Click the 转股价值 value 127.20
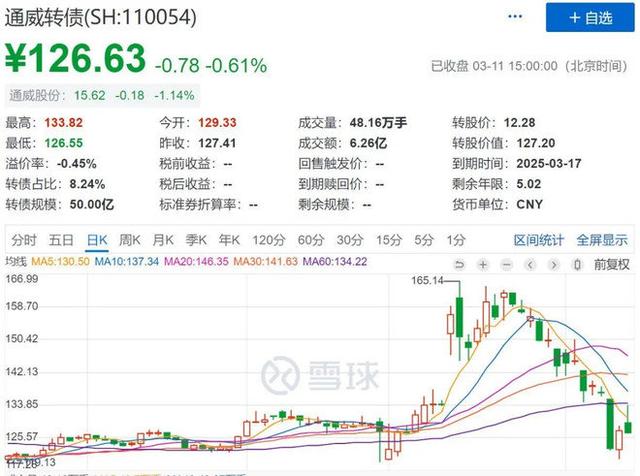 click(x=536, y=143)
